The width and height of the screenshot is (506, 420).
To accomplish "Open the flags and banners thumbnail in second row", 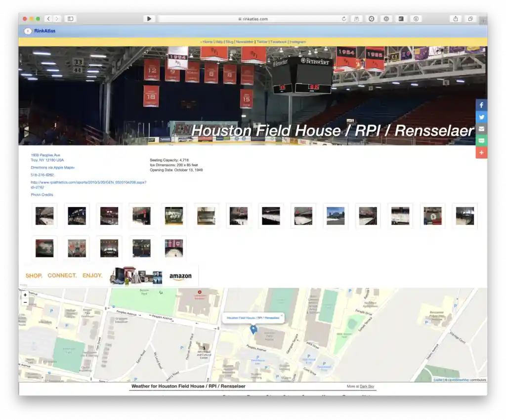I will tap(174, 248).
